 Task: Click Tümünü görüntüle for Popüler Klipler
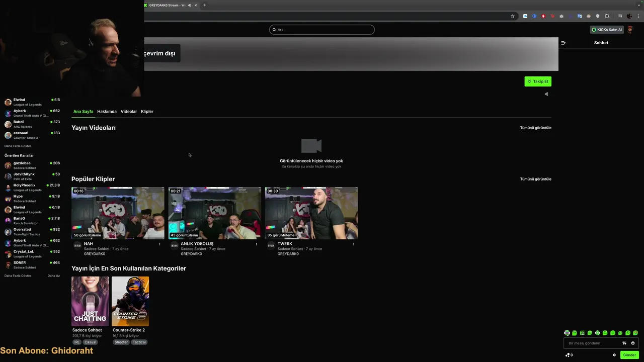click(x=535, y=179)
